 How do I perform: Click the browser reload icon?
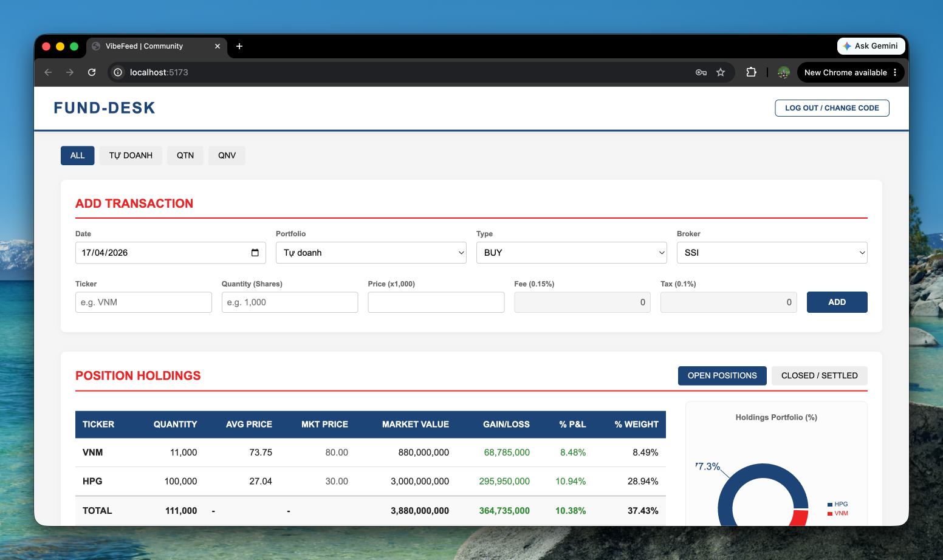point(92,72)
